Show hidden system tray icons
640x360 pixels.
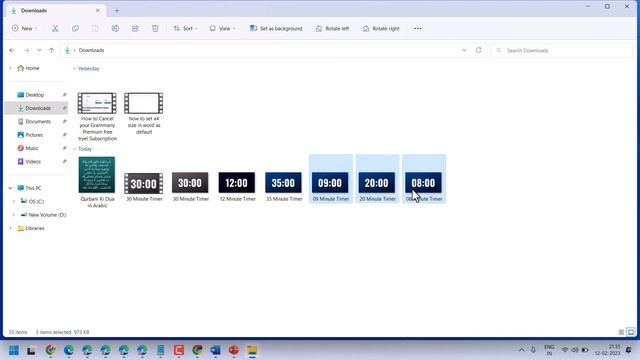(x=521, y=350)
